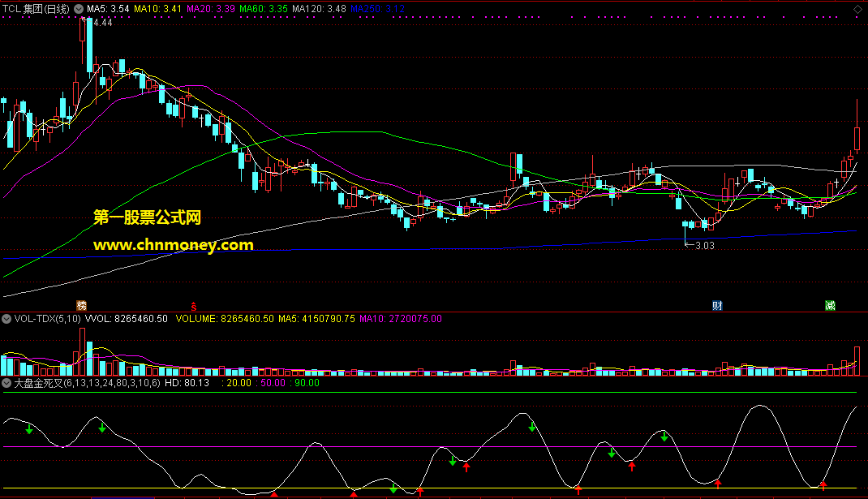Click the magenta 50.00 level label
Image resolution: width=868 pixels, height=499 pixels.
pos(271,383)
